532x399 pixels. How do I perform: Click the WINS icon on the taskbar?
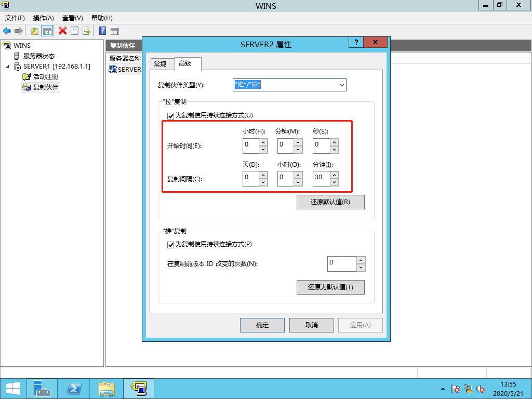point(138,388)
